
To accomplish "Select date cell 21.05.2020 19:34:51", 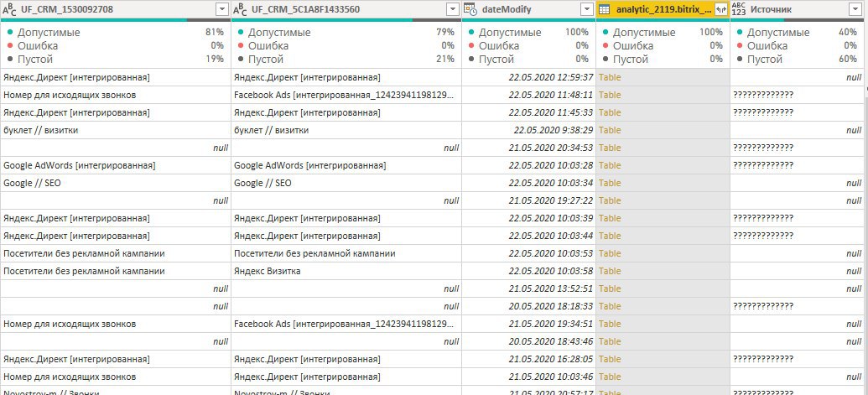I will click(x=528, y=324).
